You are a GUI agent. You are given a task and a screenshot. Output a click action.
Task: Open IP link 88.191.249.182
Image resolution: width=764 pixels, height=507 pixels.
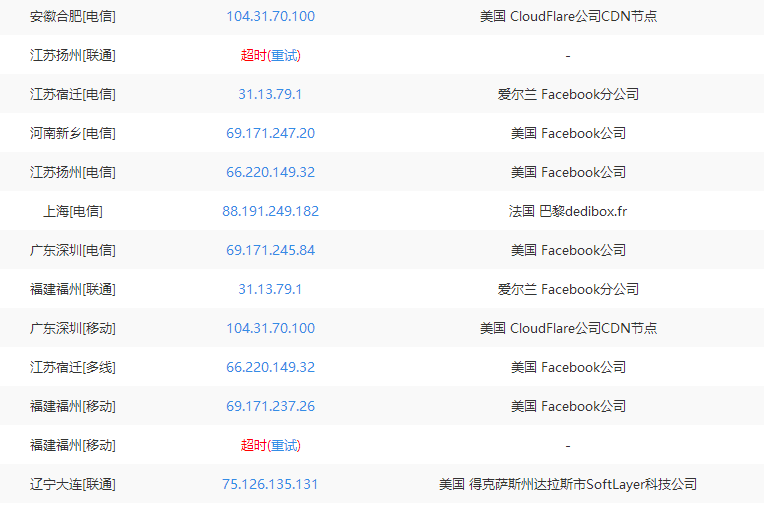coord(270,211)
